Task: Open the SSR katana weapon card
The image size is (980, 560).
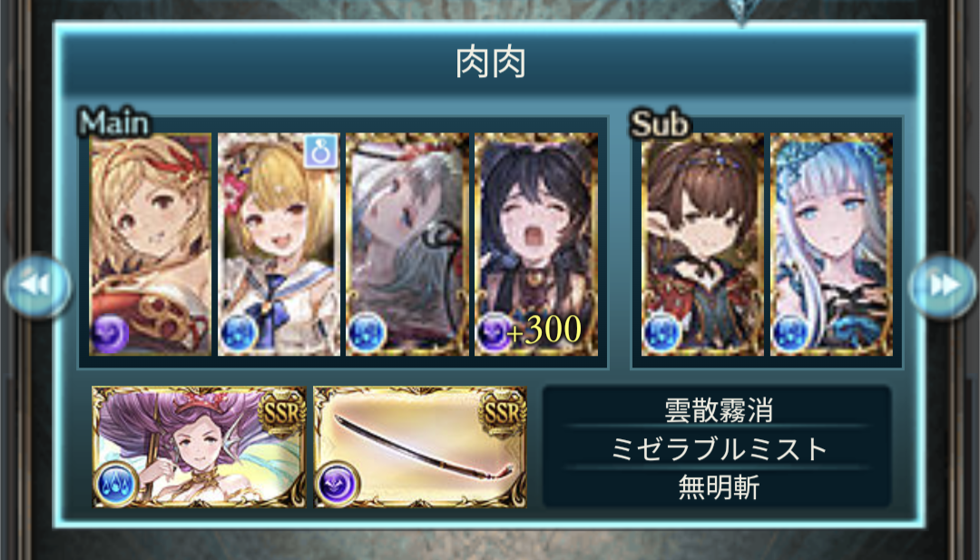Action: [x=420, y=447]
